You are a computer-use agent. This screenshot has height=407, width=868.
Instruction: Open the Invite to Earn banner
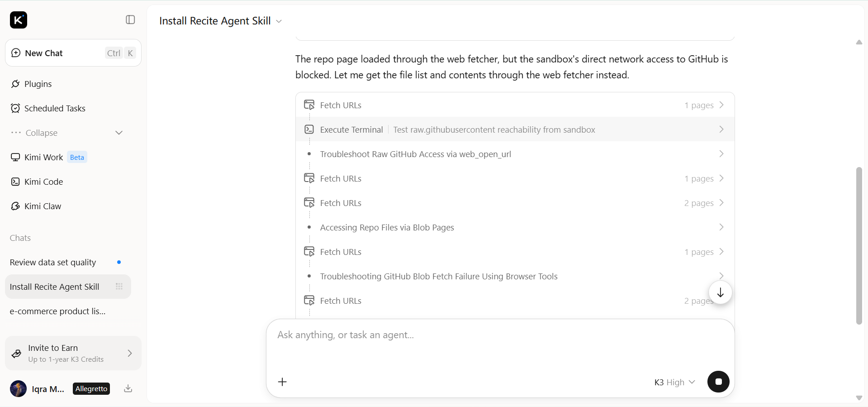(73, 353)
